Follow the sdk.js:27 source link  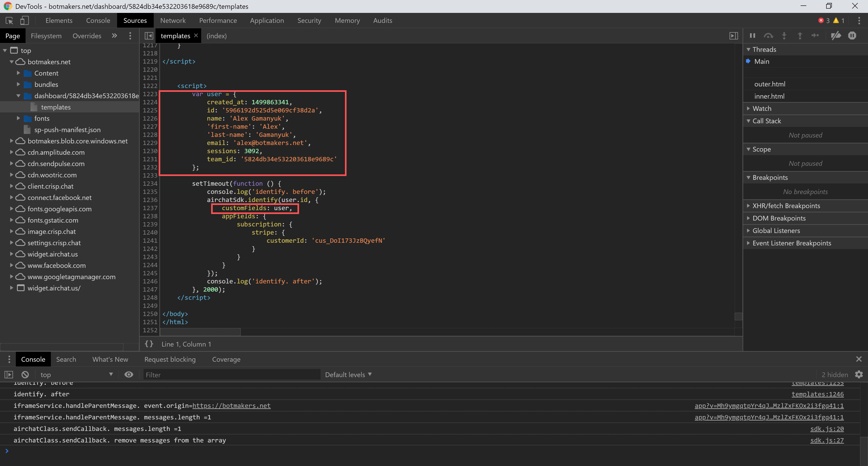tap(827, 440)
